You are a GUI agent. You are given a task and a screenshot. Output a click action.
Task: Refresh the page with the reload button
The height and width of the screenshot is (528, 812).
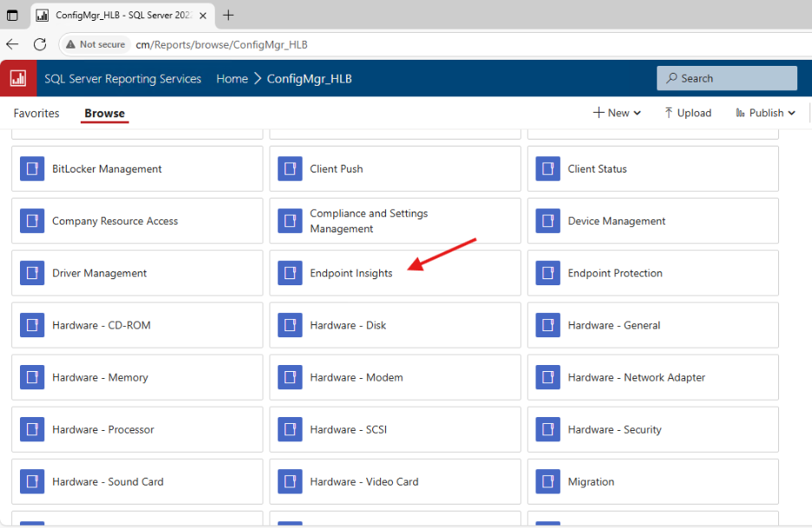[37, 44]
